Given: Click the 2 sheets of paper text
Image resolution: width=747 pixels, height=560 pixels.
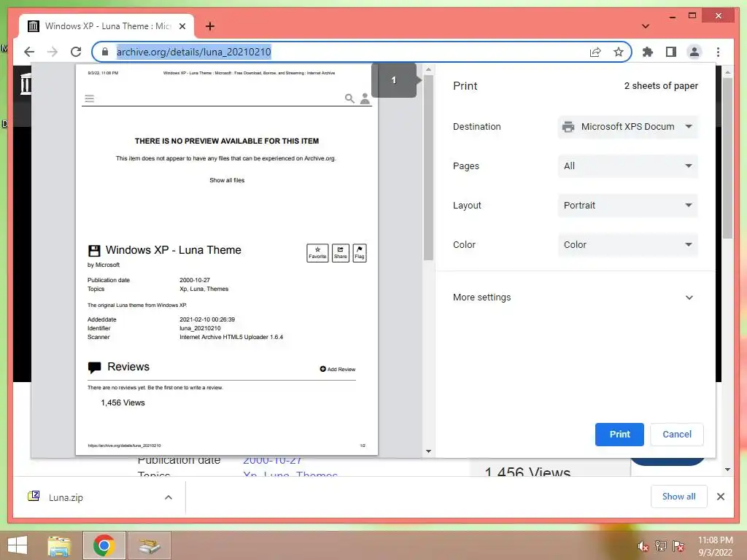Looking at the screenshot, I should pyautogui.click(x=661, y=86).
